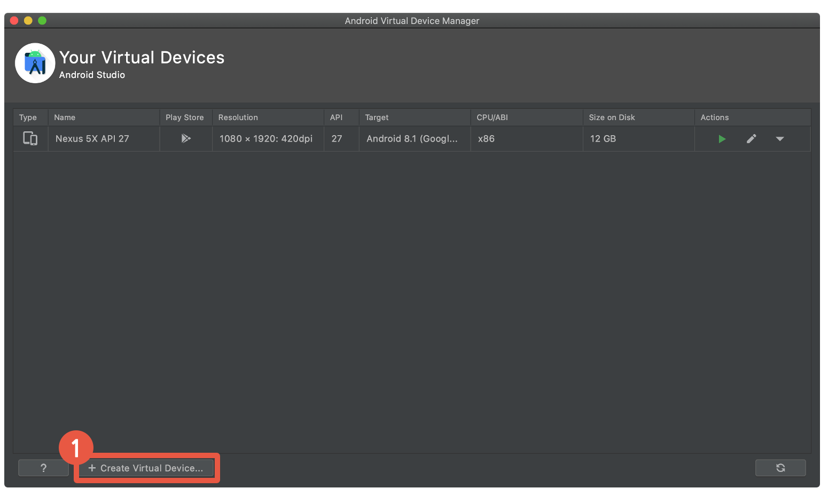Select the Nexus 5X API 27 name cell
This screenshot has height=504, width=828.
pyautogui.click(x=104, y=139)
